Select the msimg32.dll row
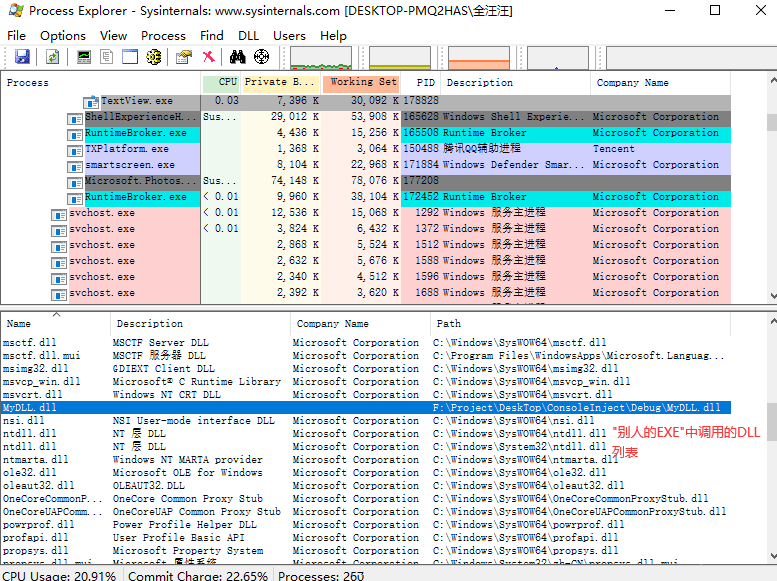Image resolution: width=777 pixels, height=581 pixels. (366, 368)
